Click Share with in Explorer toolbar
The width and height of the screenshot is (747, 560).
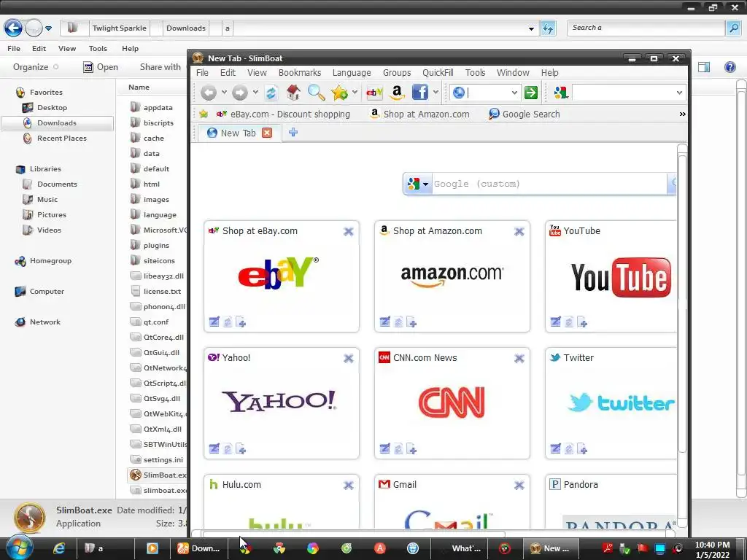click(160, 67)
